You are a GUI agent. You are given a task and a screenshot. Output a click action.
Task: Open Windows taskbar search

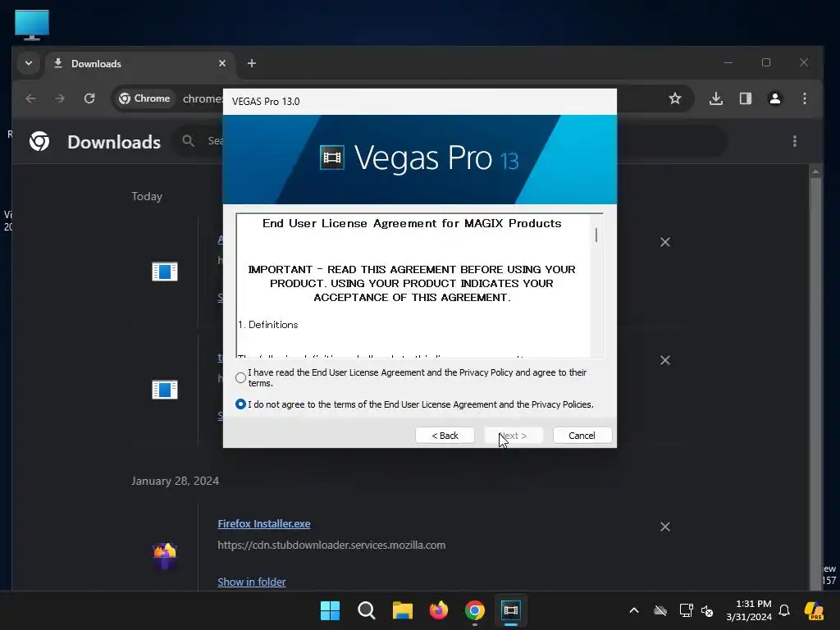(367, 610)
